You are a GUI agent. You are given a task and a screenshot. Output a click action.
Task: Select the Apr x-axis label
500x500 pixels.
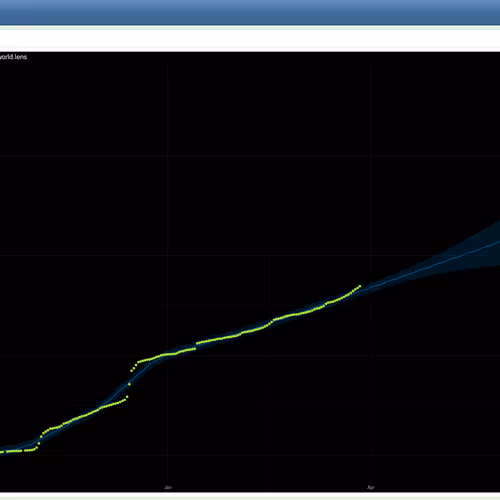coord(371,487)
